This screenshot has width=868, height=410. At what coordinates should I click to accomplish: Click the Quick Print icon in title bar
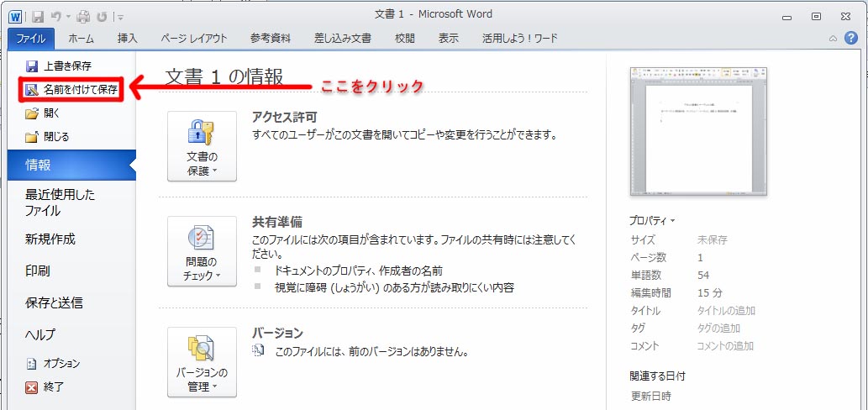click(83, 17)
